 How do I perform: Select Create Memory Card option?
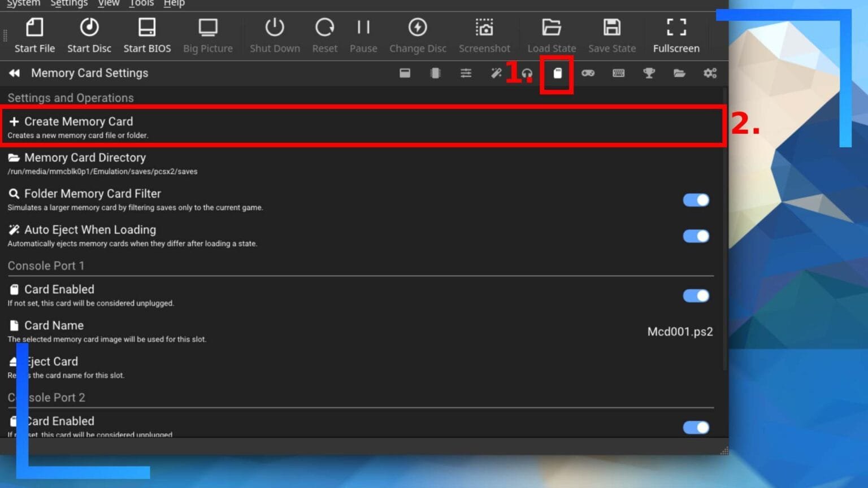tap(362, 127)
